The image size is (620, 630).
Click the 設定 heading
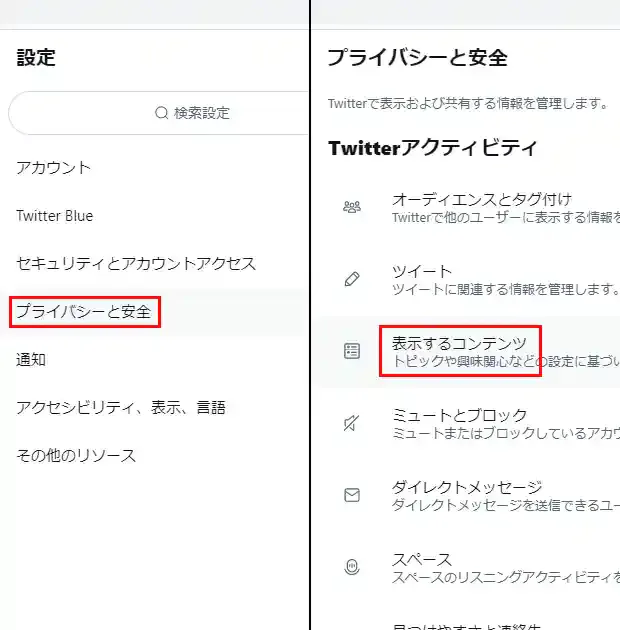pyautogui.click(x=36, y=57)
